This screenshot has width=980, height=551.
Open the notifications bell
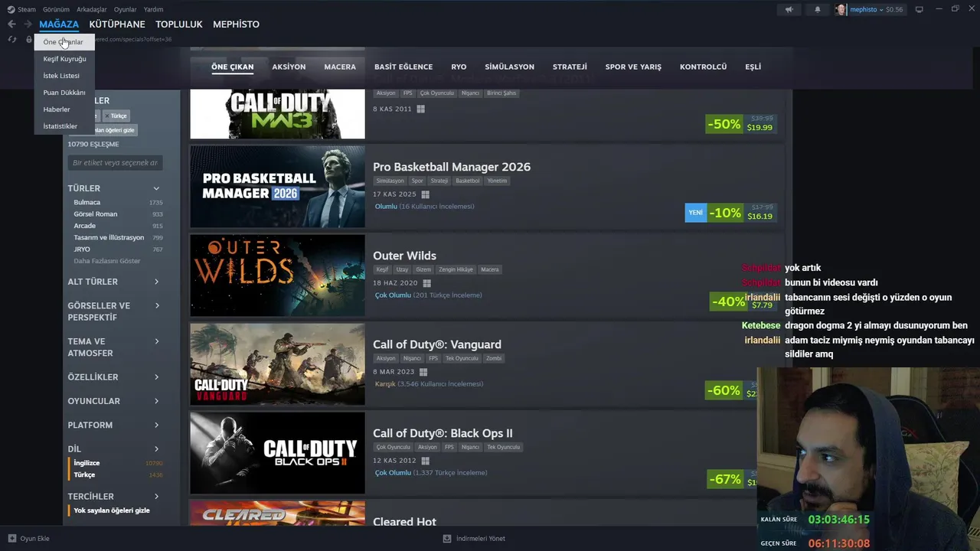[817, 9]
